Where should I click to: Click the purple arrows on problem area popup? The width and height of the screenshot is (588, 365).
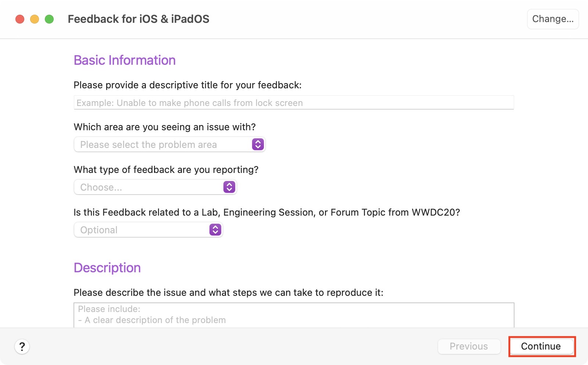point(258,144)
